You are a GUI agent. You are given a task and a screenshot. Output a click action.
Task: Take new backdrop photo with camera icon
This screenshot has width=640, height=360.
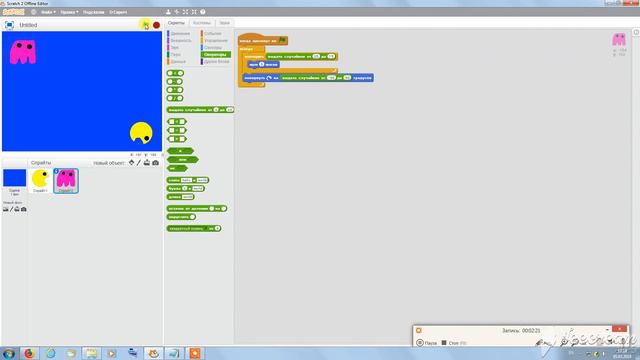(24, 209)
